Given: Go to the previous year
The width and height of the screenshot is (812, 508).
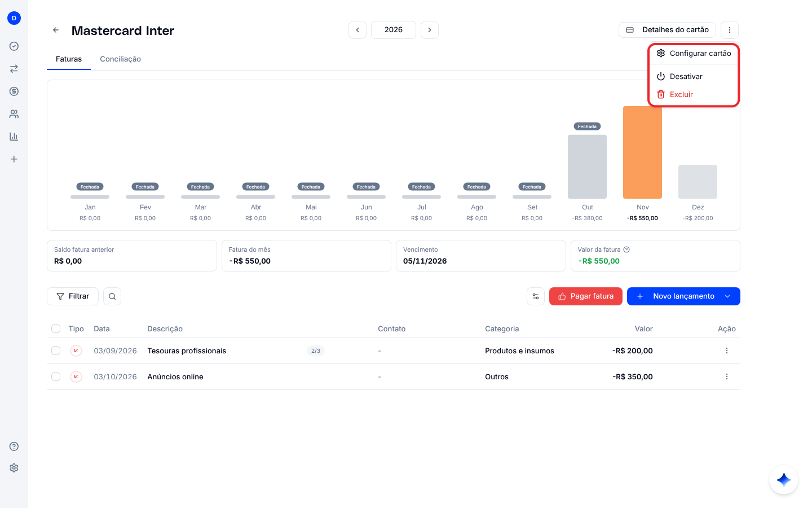Looking at the screenshot, I should pyautogui.click(x=358, y=30).
